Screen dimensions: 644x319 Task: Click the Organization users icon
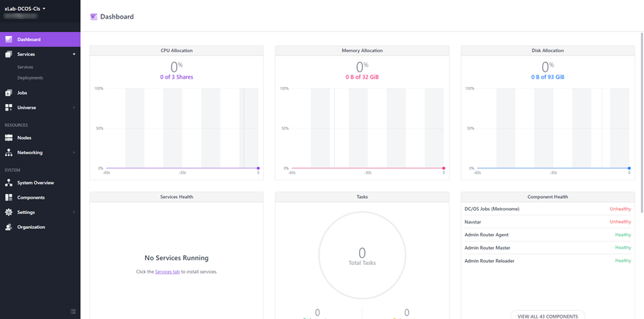pos(8,227)
